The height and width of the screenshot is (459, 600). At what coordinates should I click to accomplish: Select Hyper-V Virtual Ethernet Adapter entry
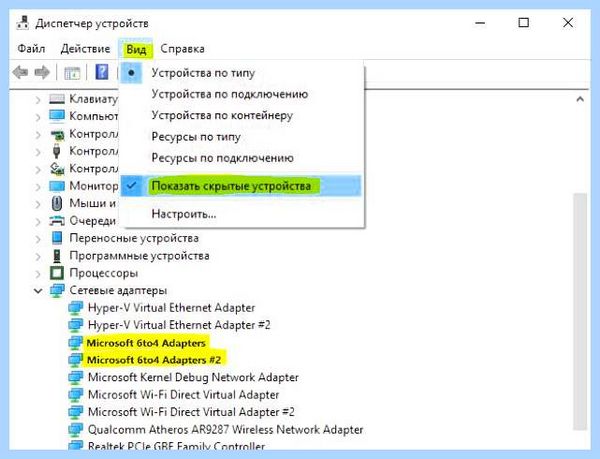pos(171,308)
